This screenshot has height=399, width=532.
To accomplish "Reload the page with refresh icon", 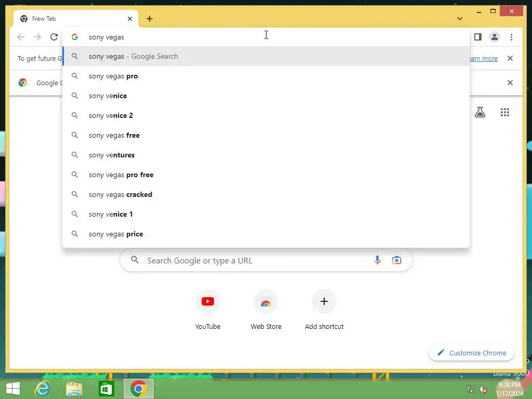I will [54, 37].
